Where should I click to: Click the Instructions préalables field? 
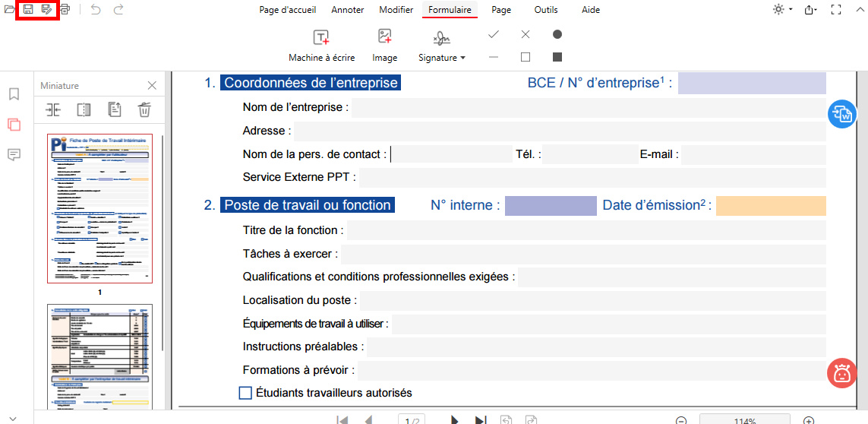click(596, 347)
